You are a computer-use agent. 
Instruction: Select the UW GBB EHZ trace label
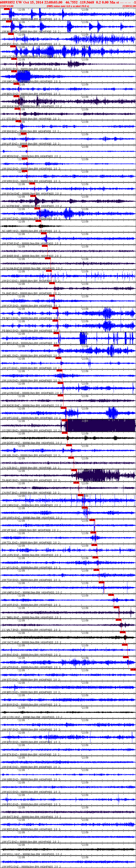[31, 779]
